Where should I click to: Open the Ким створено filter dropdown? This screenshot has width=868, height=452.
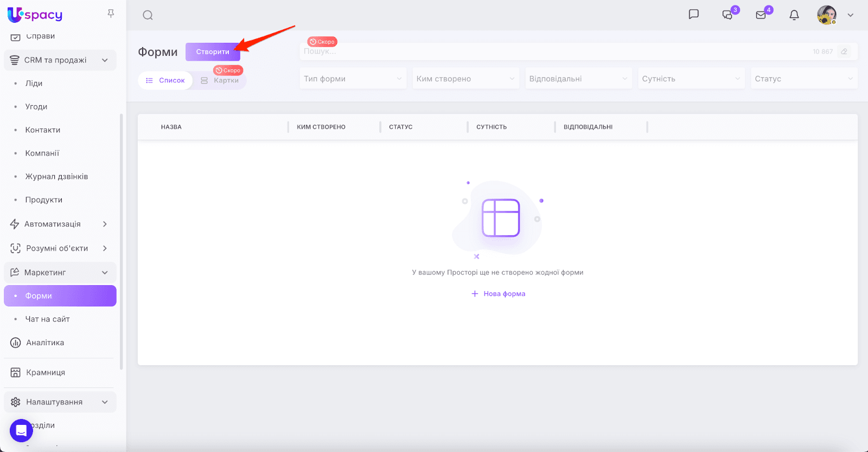coord(465,79)
